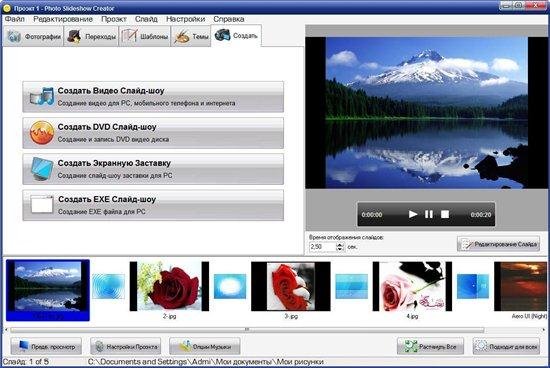This screenshot has height=368, width=550.
Task: Open the Слайд menu
Action: point(146,19)
